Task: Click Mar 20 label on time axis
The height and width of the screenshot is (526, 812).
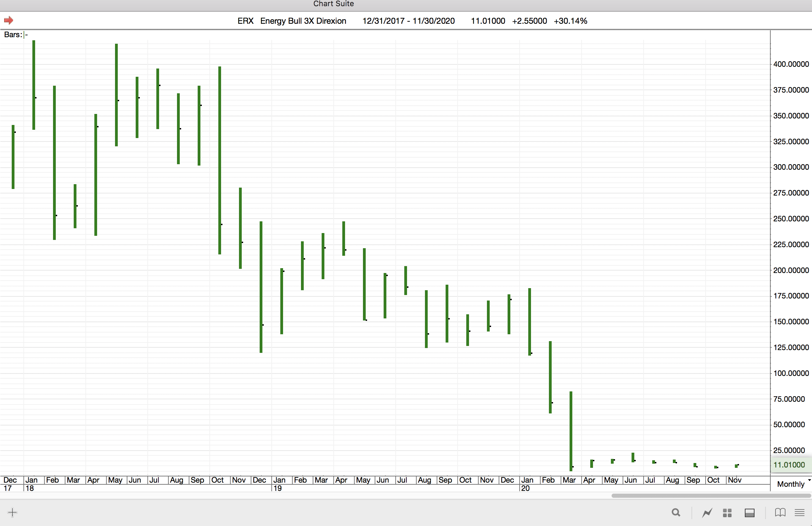Action: [569, 480]
